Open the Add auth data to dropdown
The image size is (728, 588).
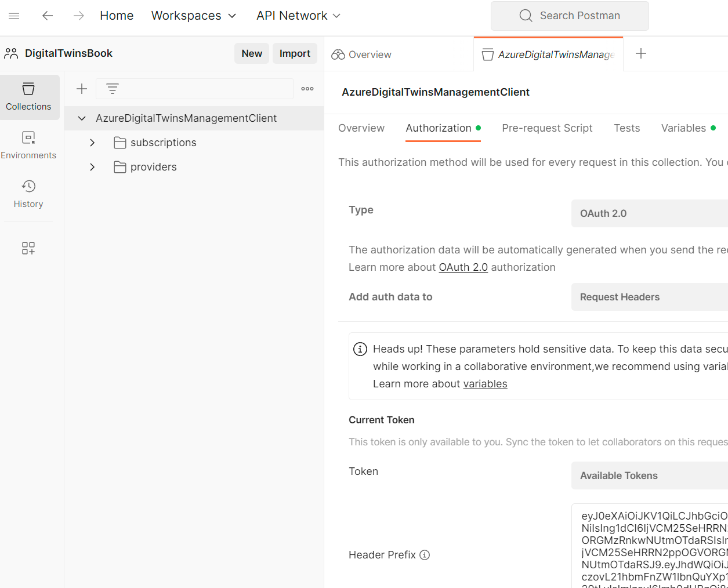point(650,297)
